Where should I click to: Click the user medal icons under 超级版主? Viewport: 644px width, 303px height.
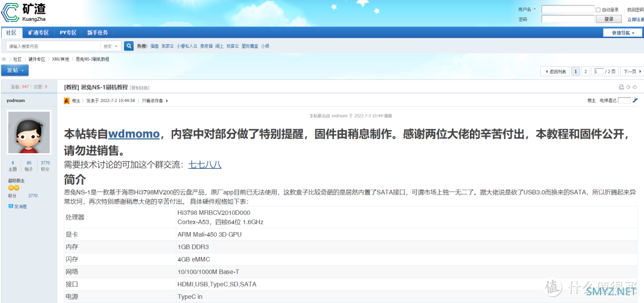pyautogui.click(x=14, y=188)
